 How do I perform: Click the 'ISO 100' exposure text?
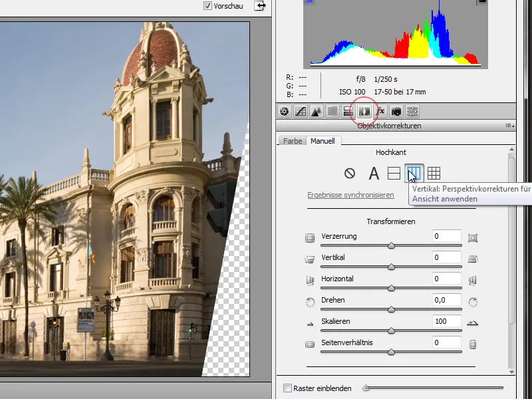pos(352,92)
